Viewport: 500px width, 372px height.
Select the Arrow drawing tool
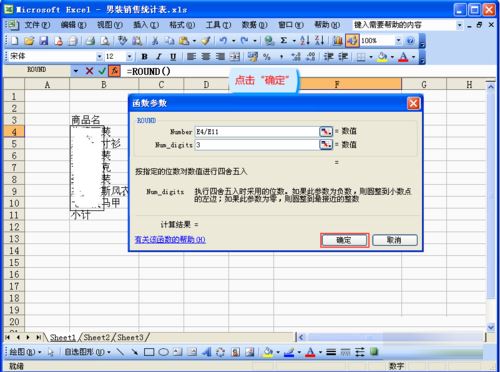click(x=134, y=352)
